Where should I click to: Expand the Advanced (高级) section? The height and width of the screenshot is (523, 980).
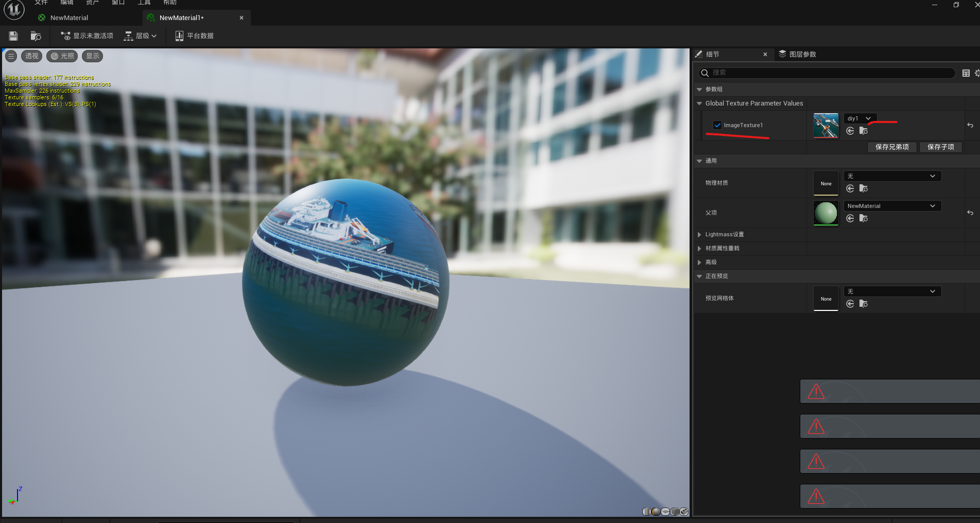click(699, 263)
